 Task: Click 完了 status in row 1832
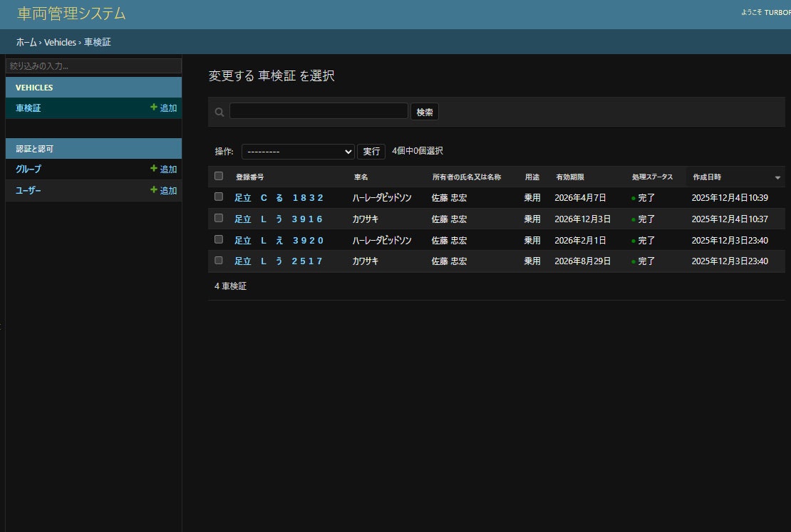[x=646, y=198]
